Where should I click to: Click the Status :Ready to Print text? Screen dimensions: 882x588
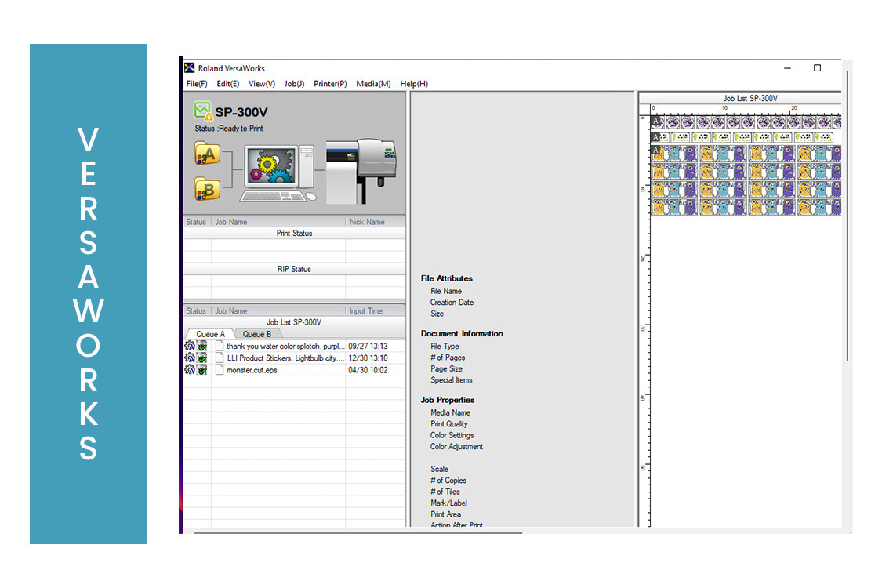click(x=229, y=129)
